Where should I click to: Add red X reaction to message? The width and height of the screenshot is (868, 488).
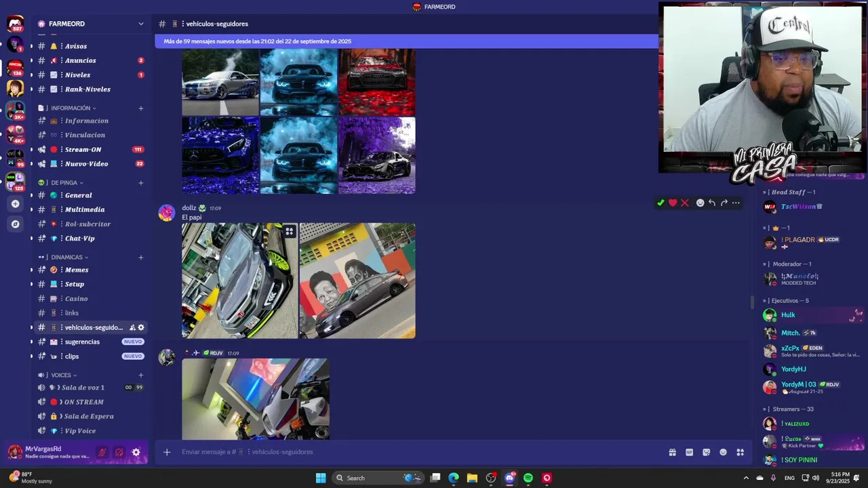pos(685,203)
